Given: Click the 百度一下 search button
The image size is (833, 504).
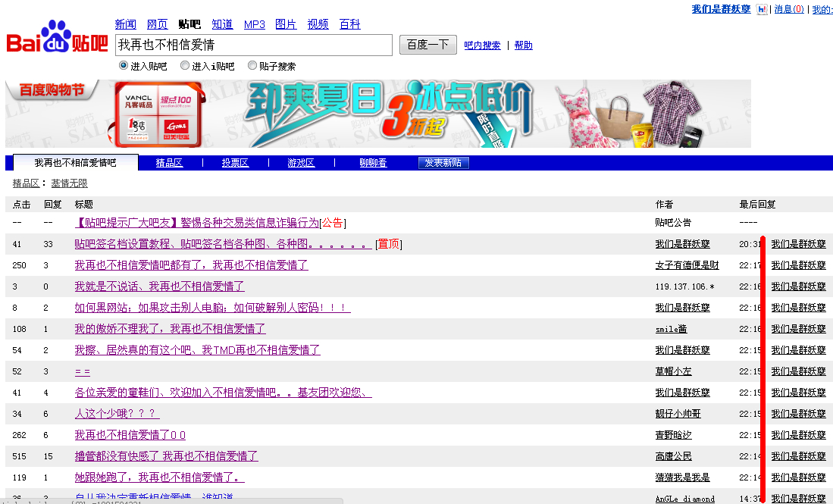Looking at the screenshot, I should click(x=427, y=45).
